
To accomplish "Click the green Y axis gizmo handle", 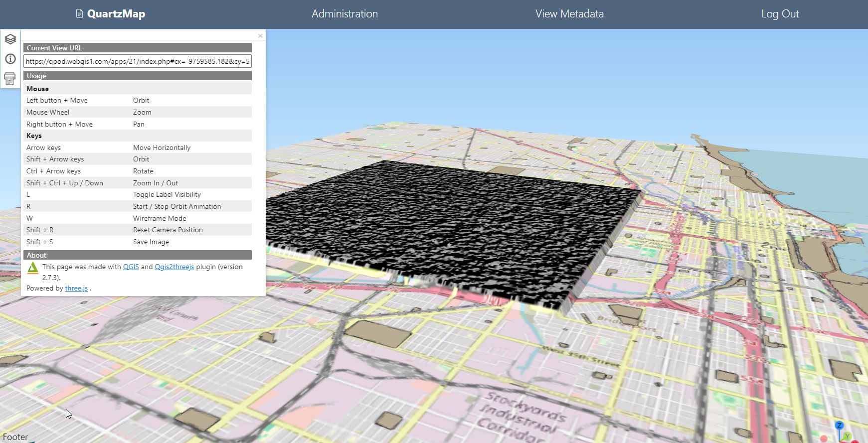I will click(847, 437).
